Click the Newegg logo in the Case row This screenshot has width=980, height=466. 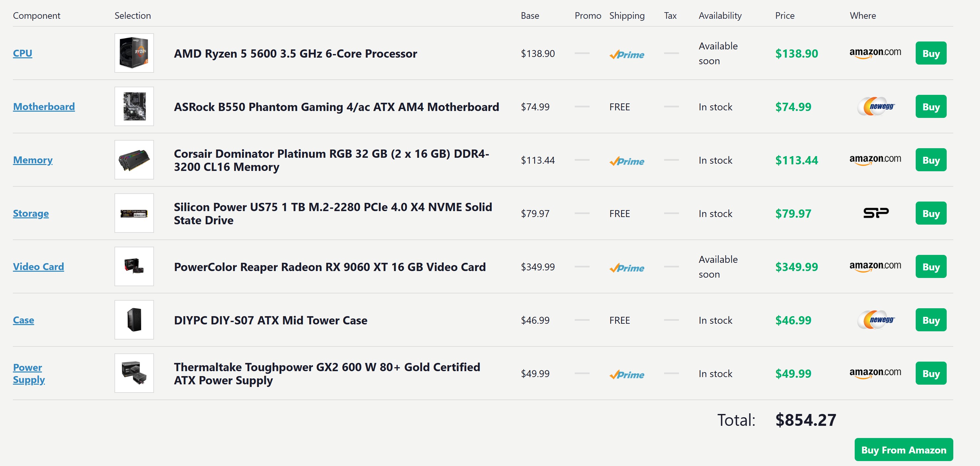[876, 320]
